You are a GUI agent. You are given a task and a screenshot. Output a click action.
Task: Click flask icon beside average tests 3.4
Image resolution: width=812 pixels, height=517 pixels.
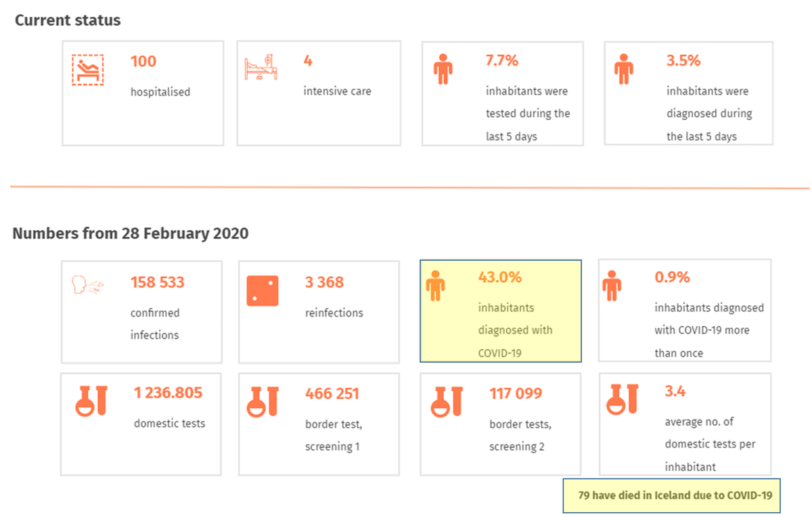tap(623, 399)
